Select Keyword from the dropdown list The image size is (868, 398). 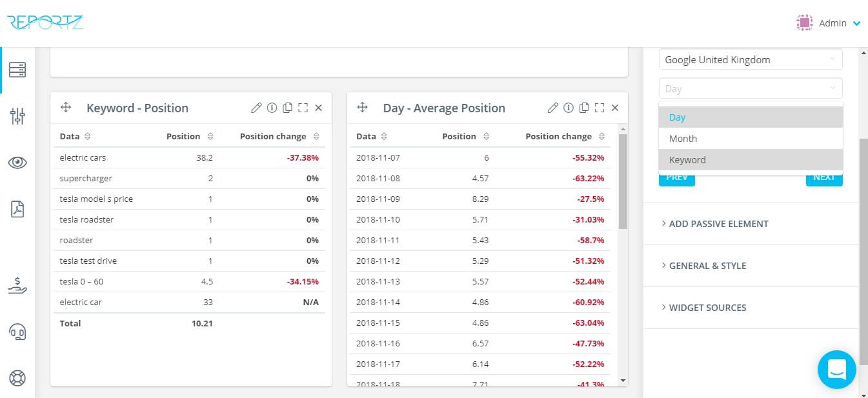687,160
